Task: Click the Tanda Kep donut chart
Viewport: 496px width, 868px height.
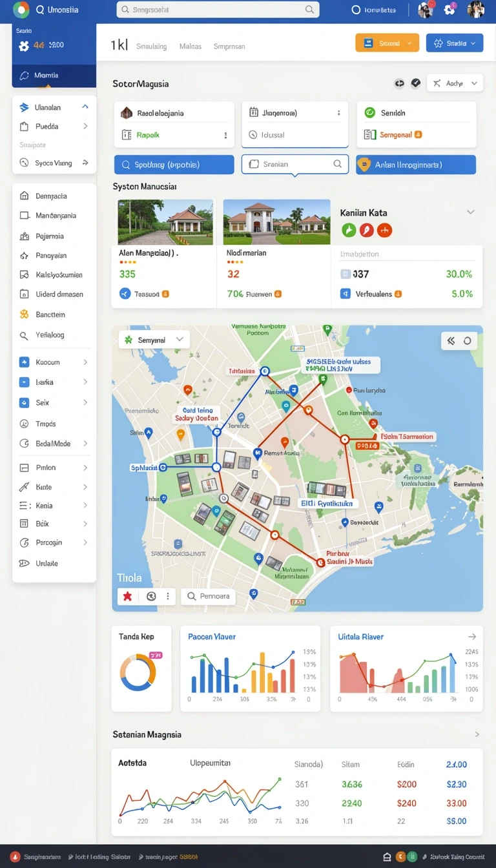Action: tap(138, 672)
